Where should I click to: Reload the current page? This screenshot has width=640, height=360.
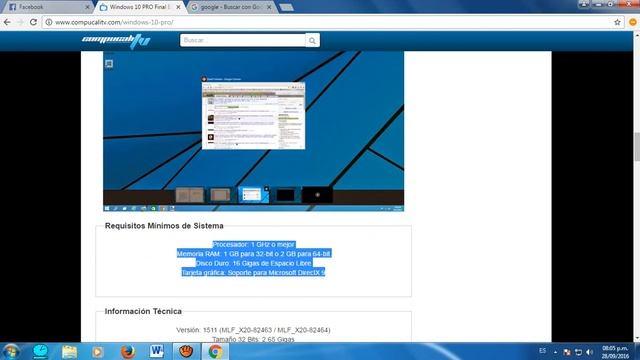tap(33, 22)
